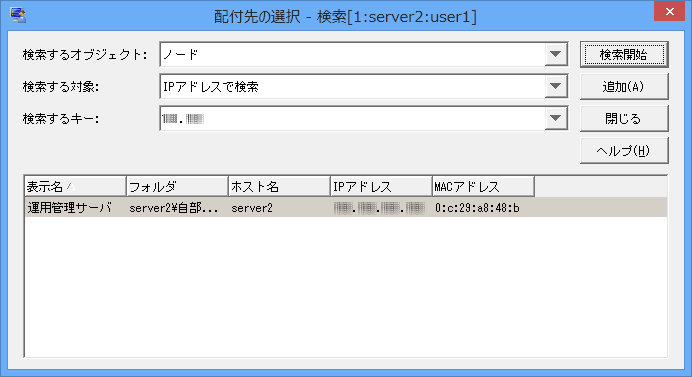Sort by IPアドレス column header

[x=381, y=187]
